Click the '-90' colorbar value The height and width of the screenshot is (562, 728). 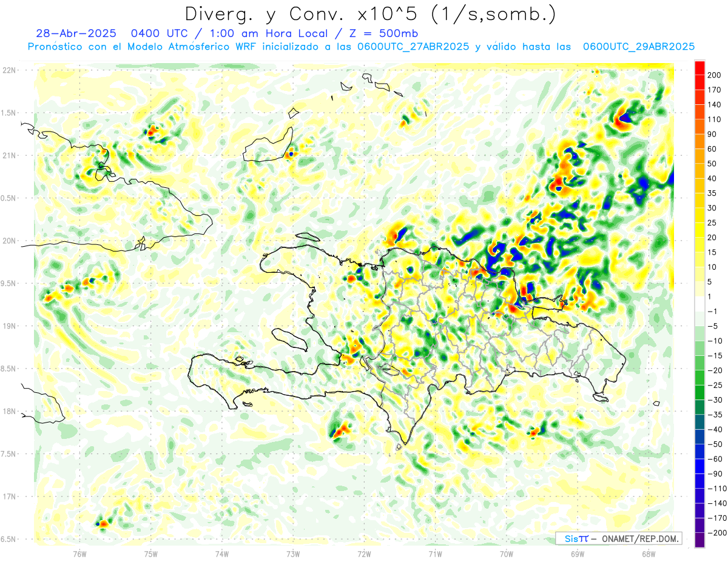click(713, 473)
